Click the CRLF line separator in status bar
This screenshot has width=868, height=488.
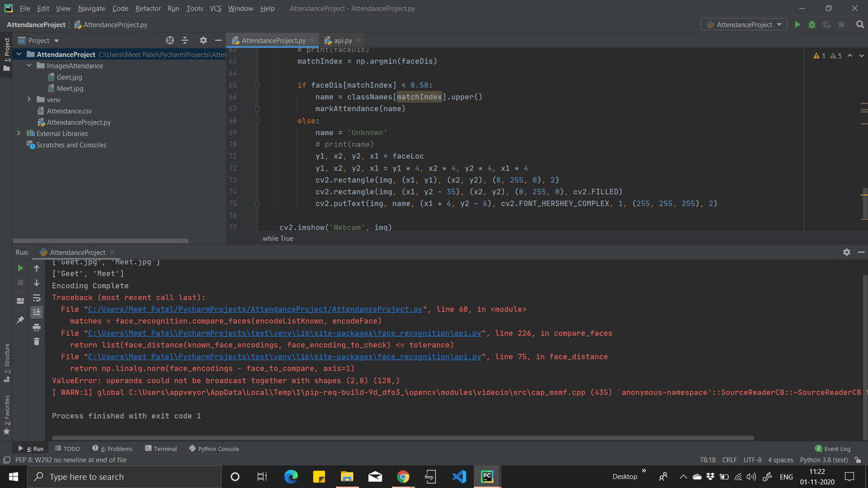(729, 460)
